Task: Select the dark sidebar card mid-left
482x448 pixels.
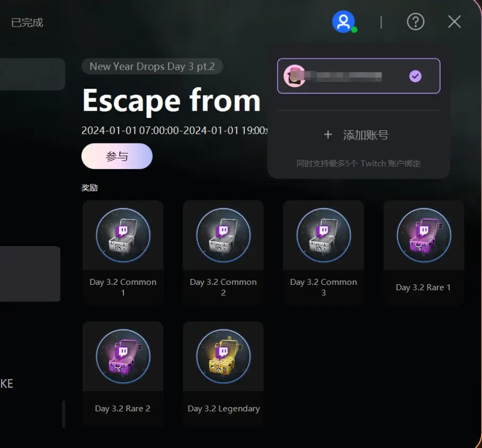Action: [x=30, y=274]
